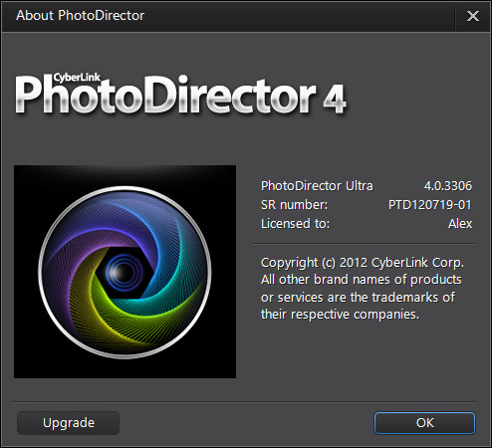Viewport: 492px width, 448px height.
Task: Click the CyberLink PhotoDirector 4 title logo
Action: [x=180, y=95]
